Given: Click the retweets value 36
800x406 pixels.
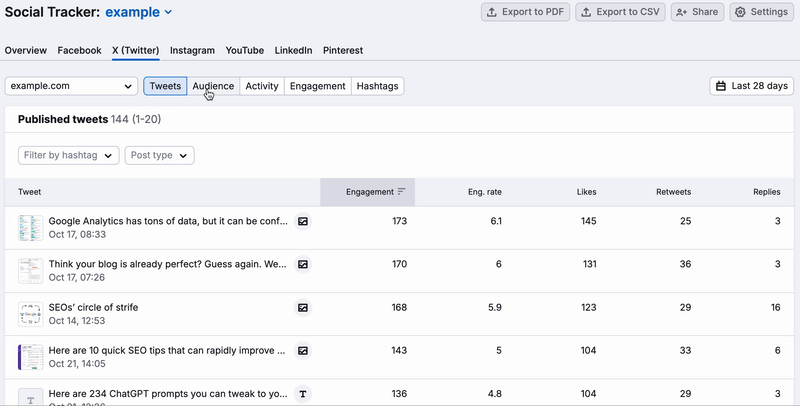Looking at the screenshot, I should point(685,264).
